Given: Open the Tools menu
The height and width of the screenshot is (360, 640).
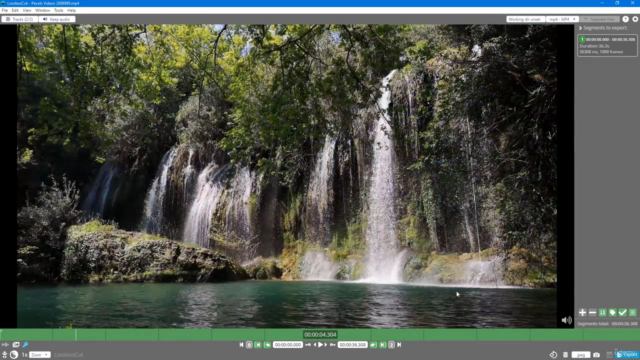Looking at the screenshot, I should [x=59, y=10].
